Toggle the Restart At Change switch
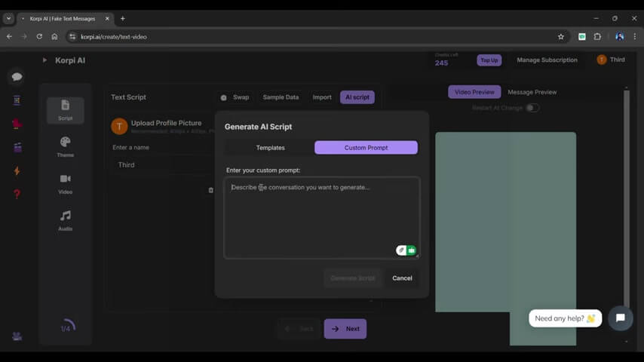 tap(532, 108)
